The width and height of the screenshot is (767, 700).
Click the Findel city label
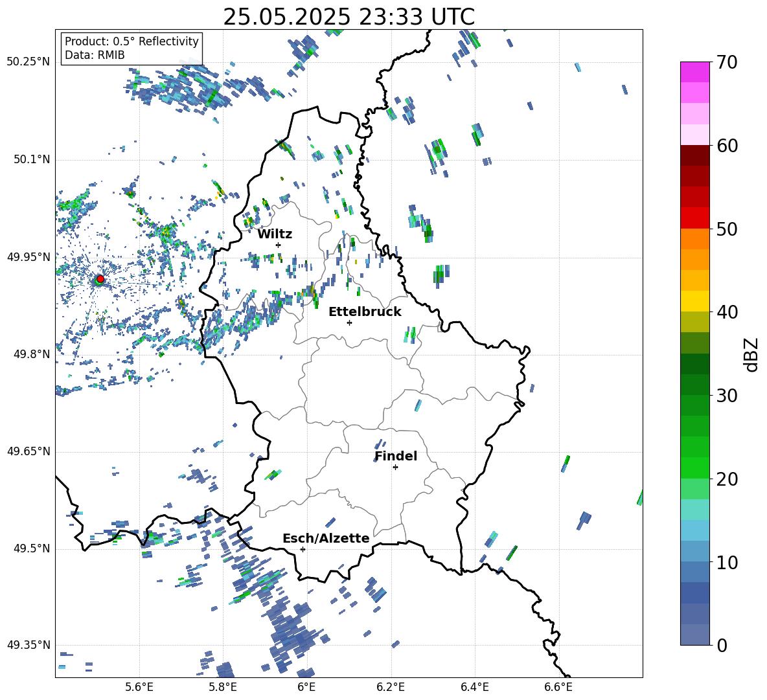[396, 456]
